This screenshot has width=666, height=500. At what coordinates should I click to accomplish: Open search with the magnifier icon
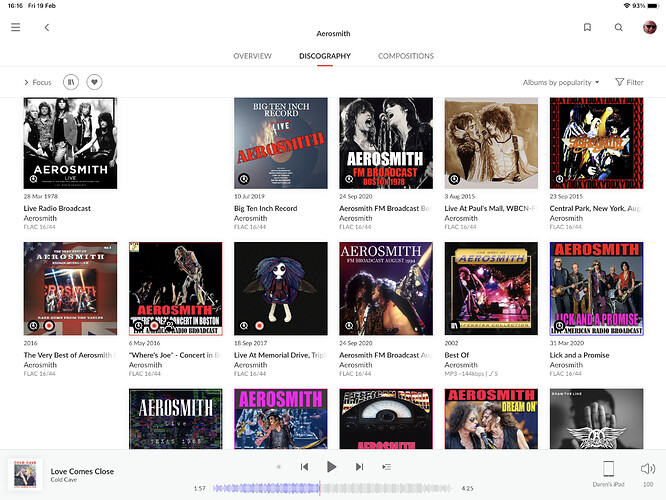(x=619, y=27)
